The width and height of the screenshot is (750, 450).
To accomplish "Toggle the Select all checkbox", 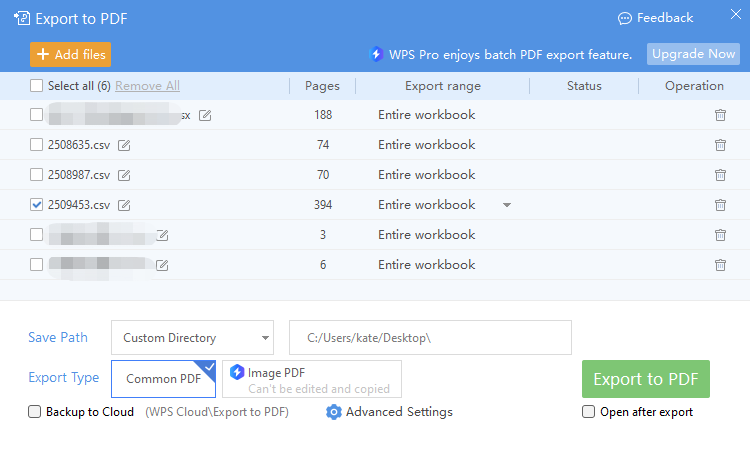I will [x=36, y=86].
